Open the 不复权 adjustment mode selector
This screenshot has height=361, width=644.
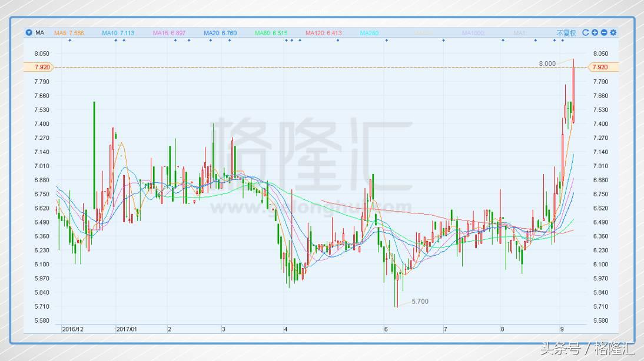[564, 32]
